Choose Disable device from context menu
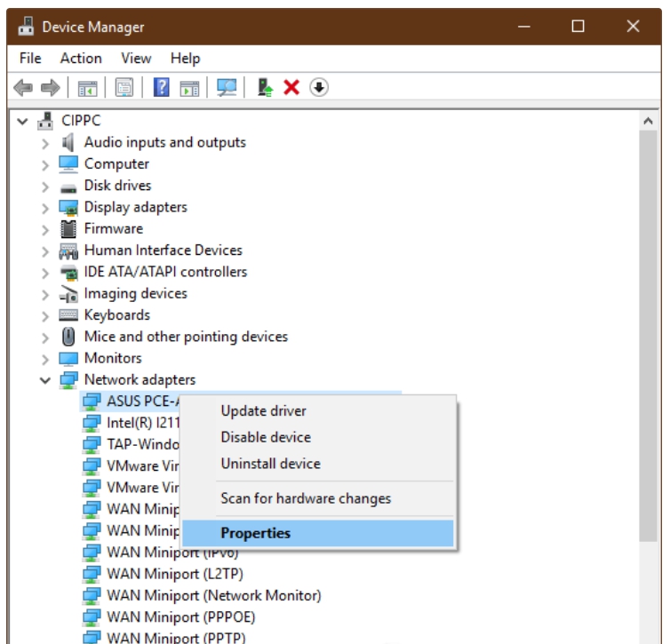The image size is (670, 644). click(x=265, y=437)
